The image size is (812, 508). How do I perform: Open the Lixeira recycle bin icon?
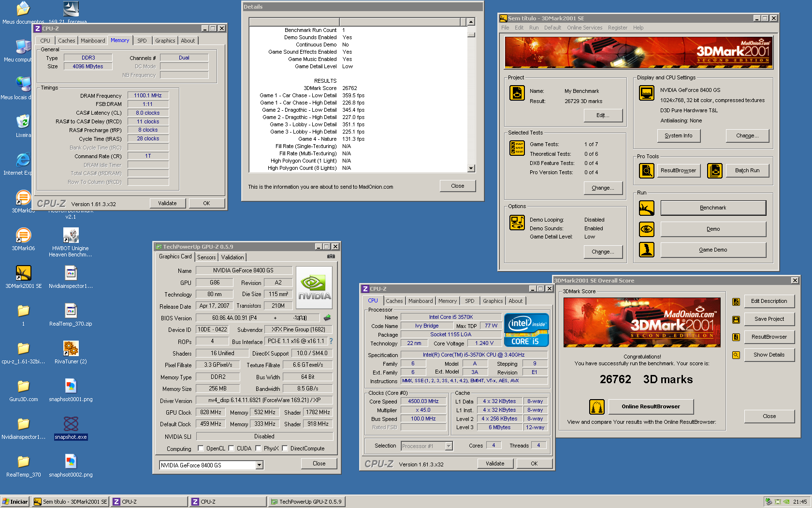click(x=23, y=126)
